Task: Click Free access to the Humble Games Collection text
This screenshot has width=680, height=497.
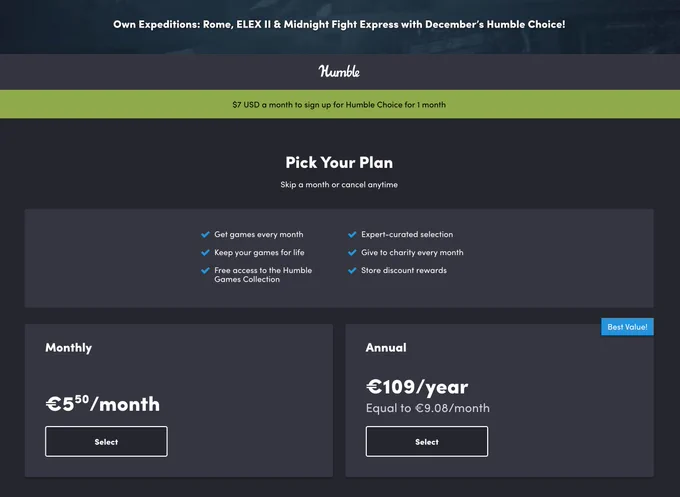Action: coord(263,275)
